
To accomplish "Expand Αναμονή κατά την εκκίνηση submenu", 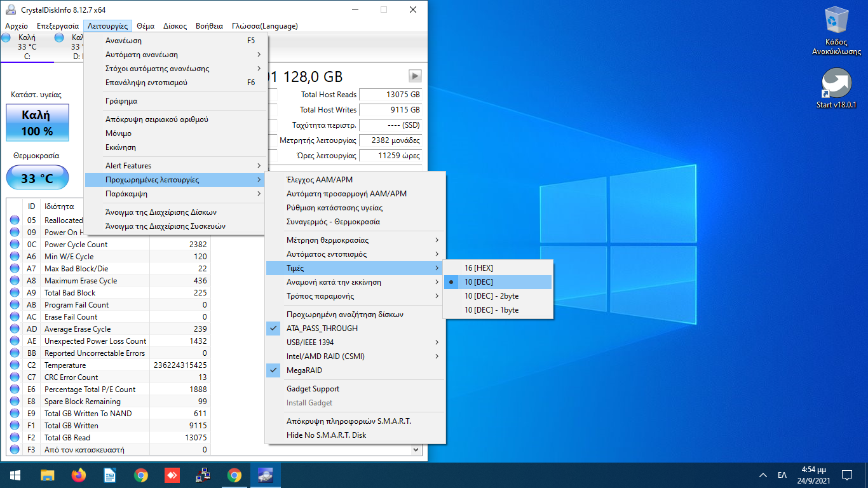I will pyautogui.click(x=355, y=282).
